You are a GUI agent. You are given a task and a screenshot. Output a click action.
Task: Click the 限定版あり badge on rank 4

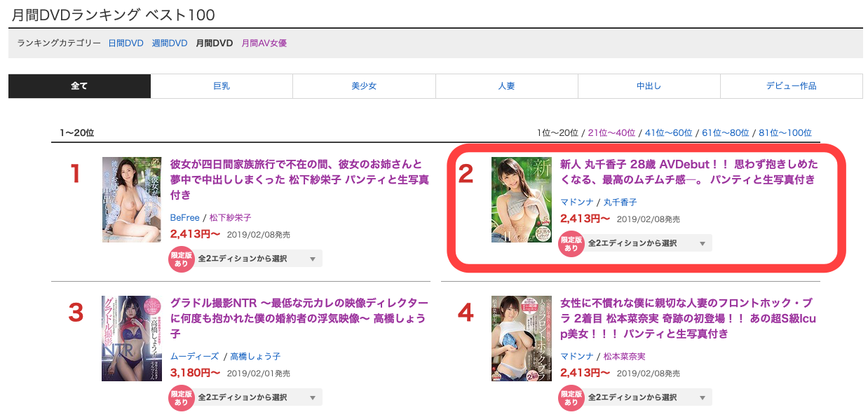[571, 397]
